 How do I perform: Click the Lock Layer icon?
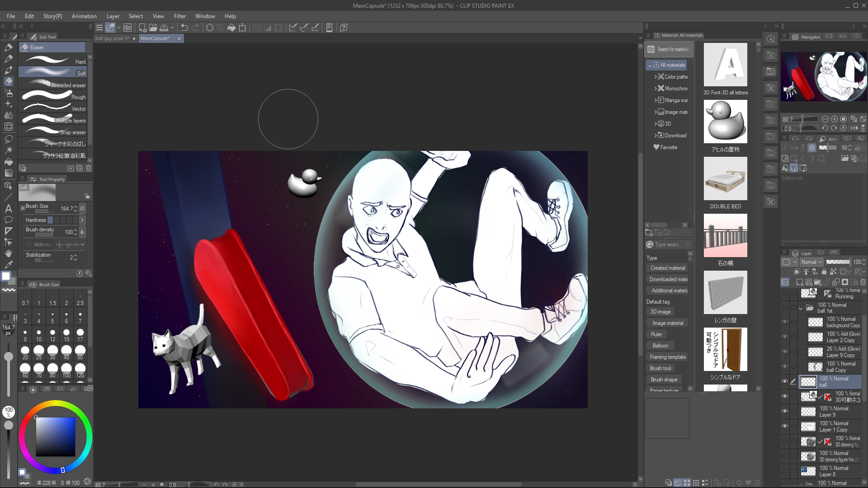pos(824,272)
